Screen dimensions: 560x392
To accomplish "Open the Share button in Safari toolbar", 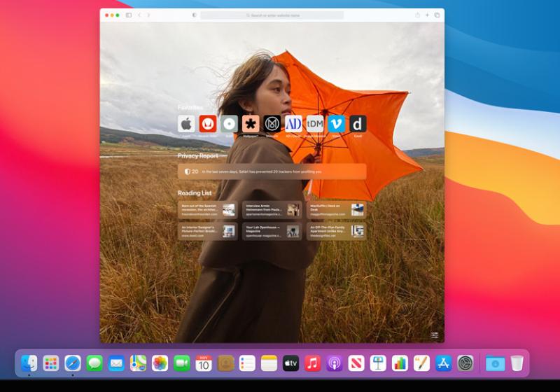I will point(417,15).
